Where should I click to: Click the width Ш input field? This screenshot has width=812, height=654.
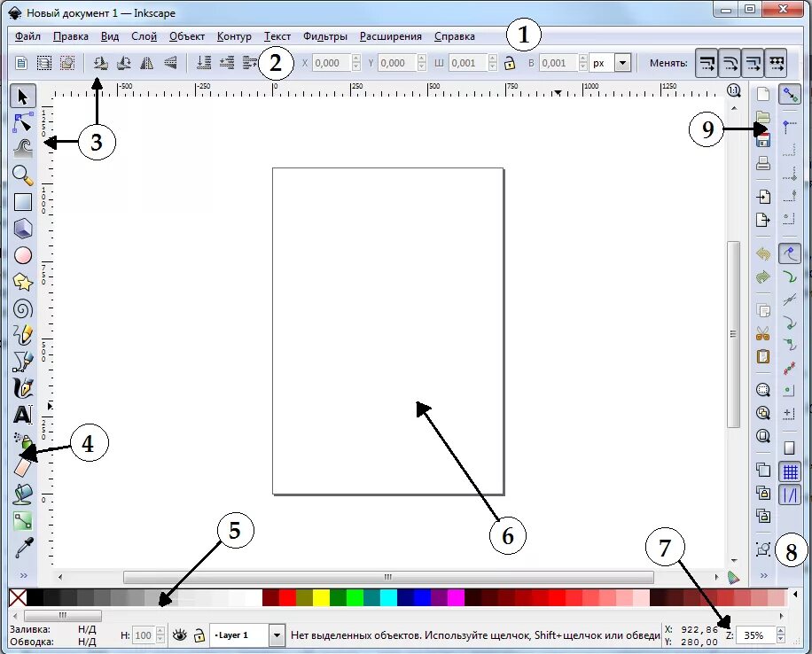coord(468,63)
